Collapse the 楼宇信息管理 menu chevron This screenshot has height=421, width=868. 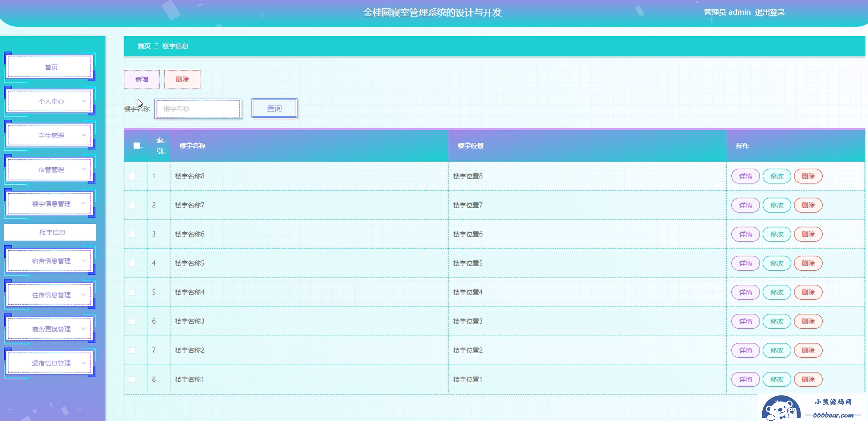(x=84, y=203)
